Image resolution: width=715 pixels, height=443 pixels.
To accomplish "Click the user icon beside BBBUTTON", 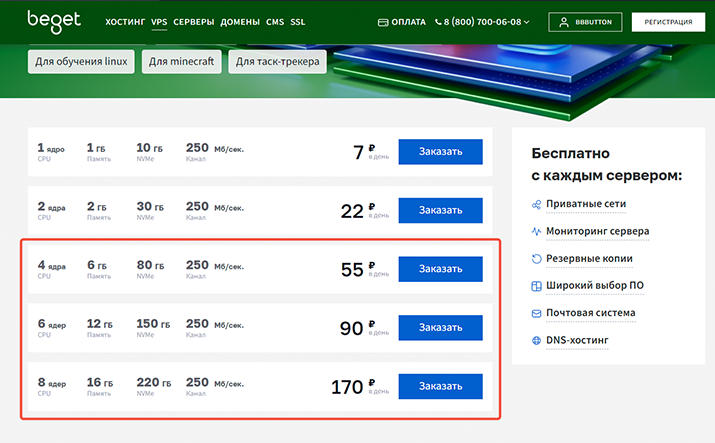I will coord(565,21).
